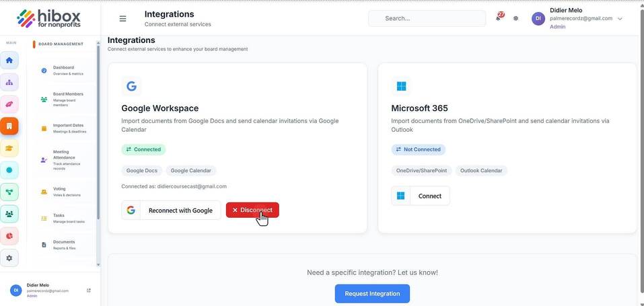Viewport: 644px width, 306px height.
Task: Click the 'Admin' role label in header
Action: point(557,27)
